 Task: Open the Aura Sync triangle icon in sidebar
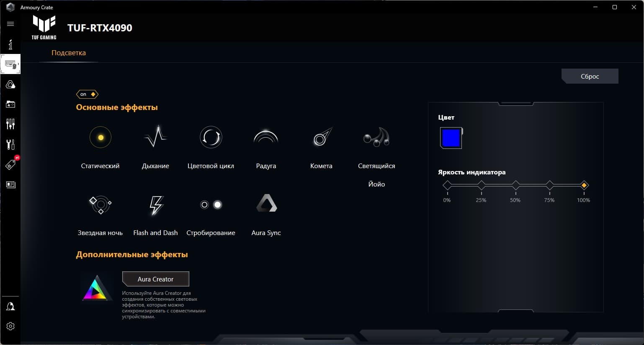[10, 84]
